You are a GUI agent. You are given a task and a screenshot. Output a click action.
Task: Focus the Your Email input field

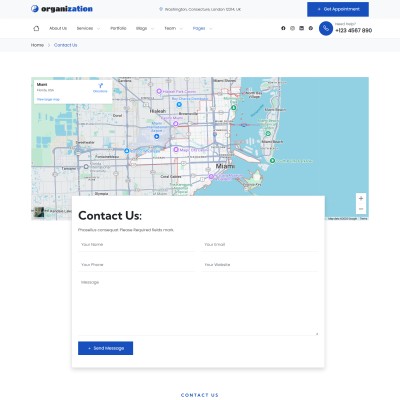pos(260,245)
